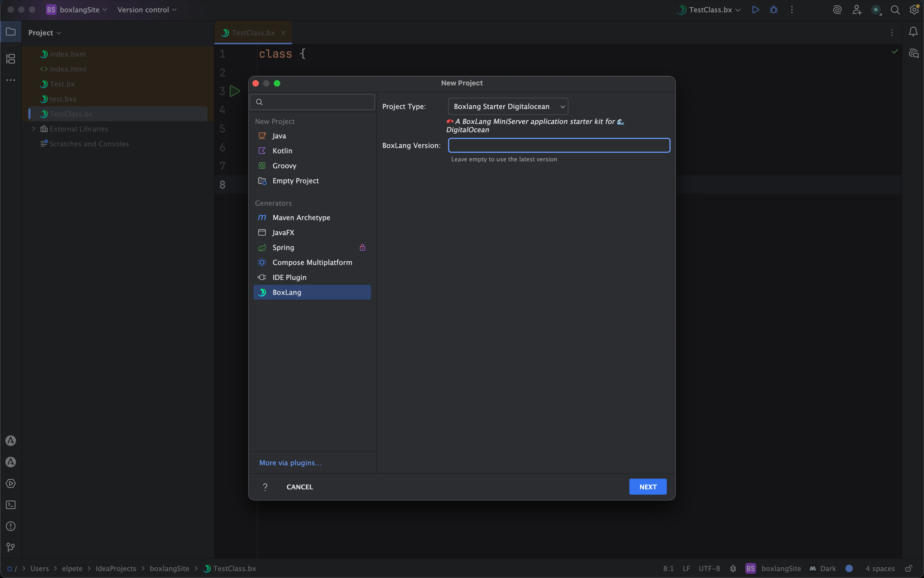The width and height of the screenshot is (924, 578).
Task: Click the green run gutter arrow on line 3
Action: (x=235, y=91)
